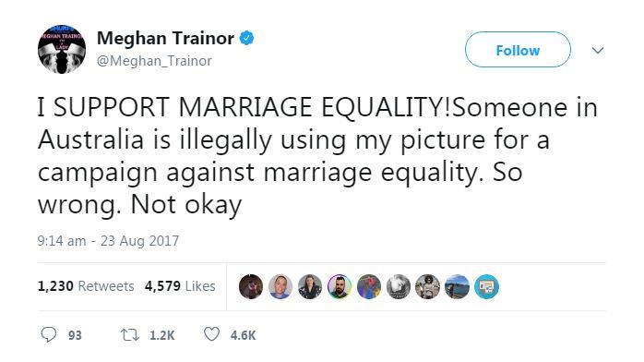Open the Meghan Trainor display name link
644x362 pixels.
(165, 39)
